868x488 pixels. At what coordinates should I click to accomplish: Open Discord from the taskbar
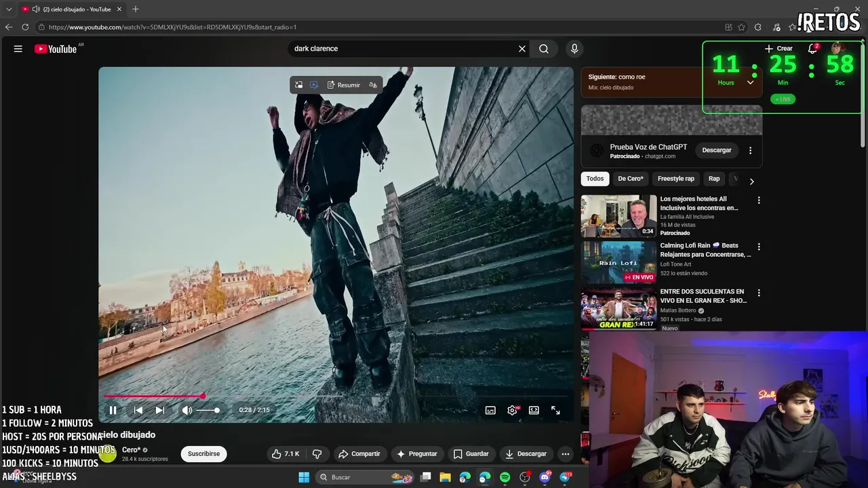coord(545,477)
